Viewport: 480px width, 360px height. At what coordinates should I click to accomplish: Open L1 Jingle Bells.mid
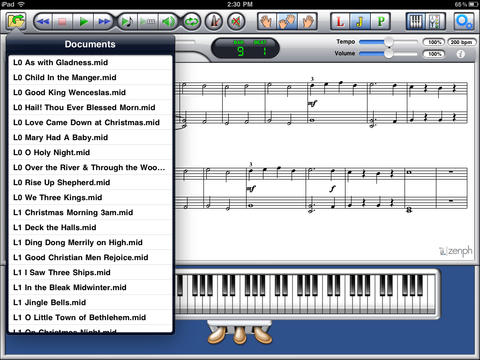pyautogui.click(x=90, y=302)
